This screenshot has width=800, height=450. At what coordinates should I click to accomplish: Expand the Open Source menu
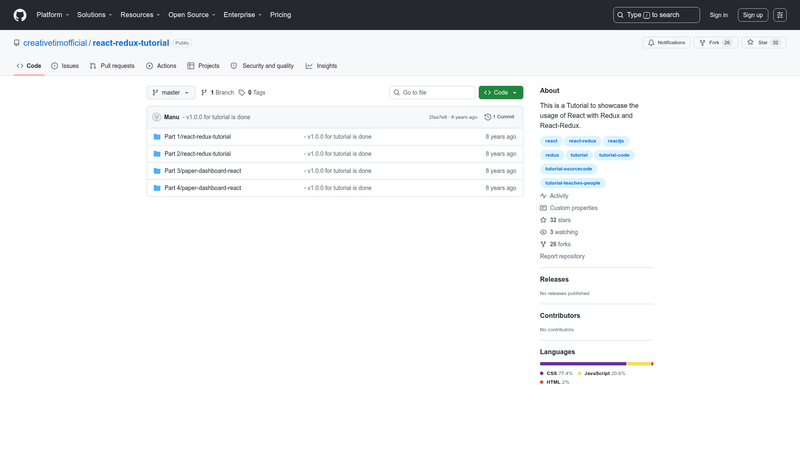(192, 15)
